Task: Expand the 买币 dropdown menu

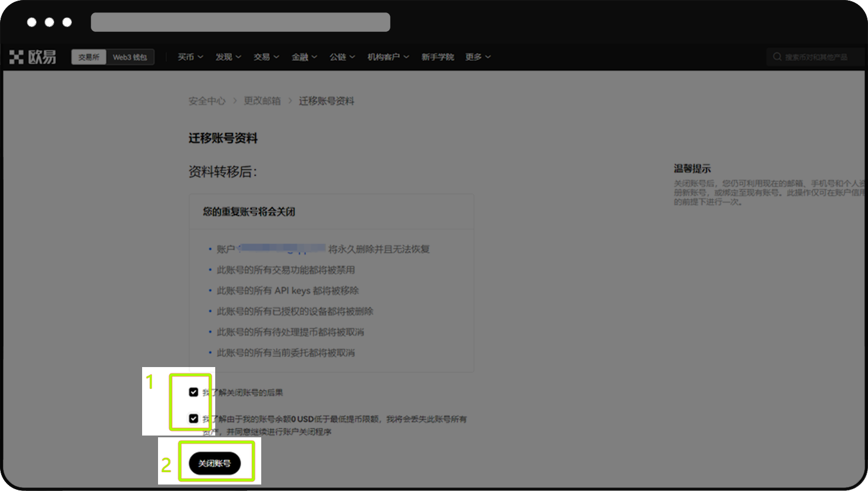Action: tap(190, 57)
